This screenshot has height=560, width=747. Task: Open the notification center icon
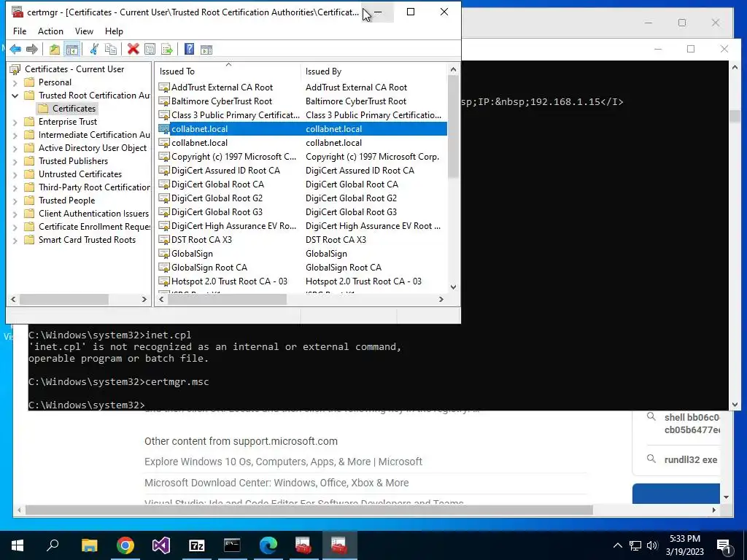click(x=724, y=547)
